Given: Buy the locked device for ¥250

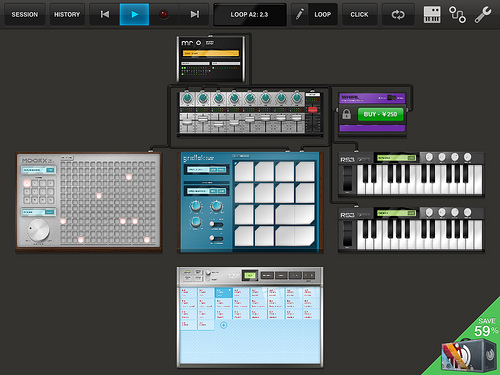Looking at the screenshot, I should point(380,114).
